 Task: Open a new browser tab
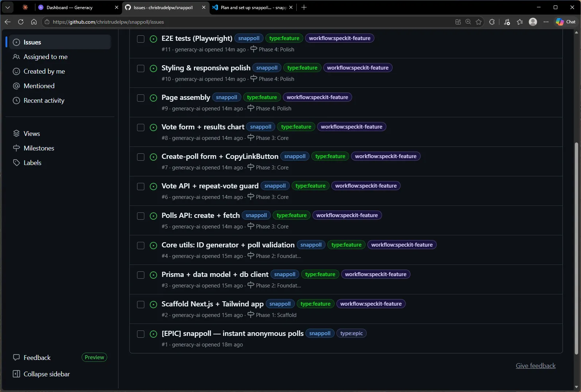click(304, 7)
